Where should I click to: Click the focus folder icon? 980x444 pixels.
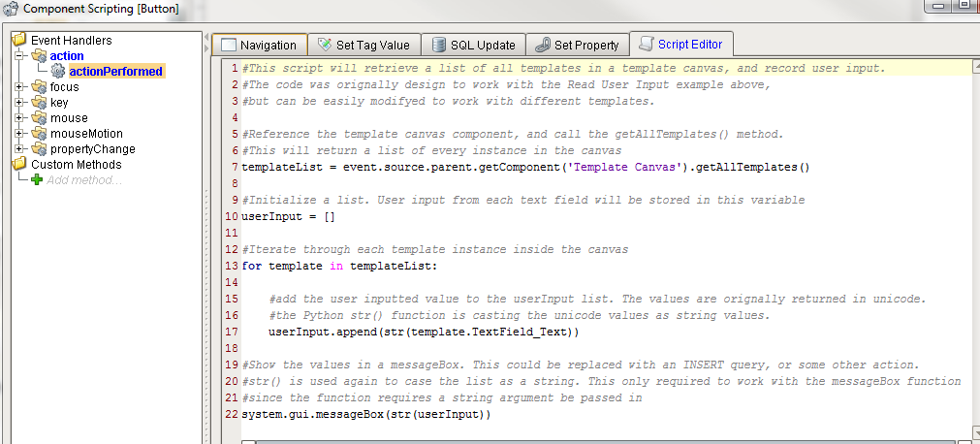(40, 87)
